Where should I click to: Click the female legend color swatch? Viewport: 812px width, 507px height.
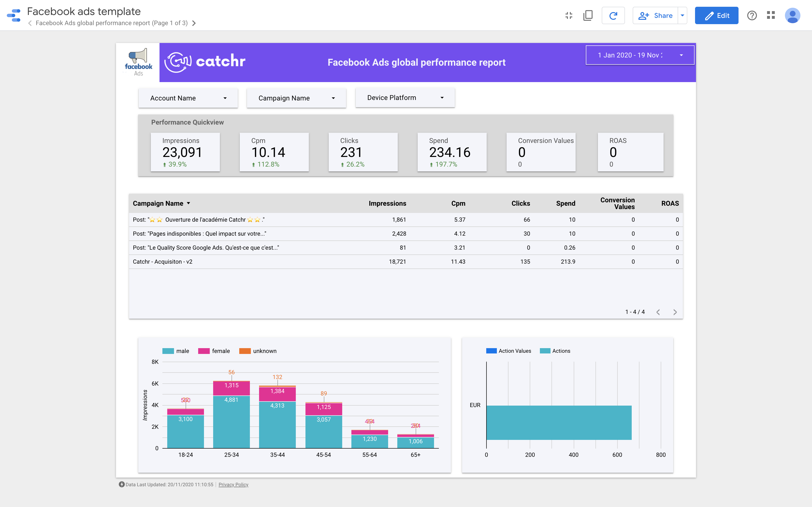[x=204, y=351]
